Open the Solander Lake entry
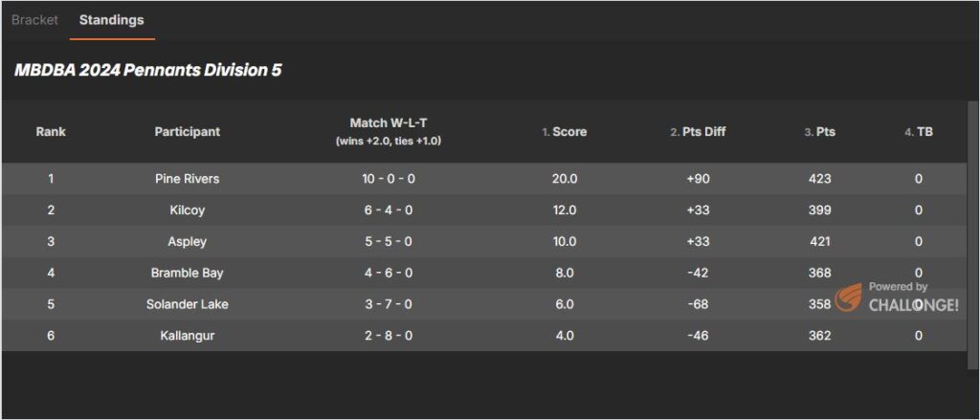 pyautogui.click(x=188, y=304)
